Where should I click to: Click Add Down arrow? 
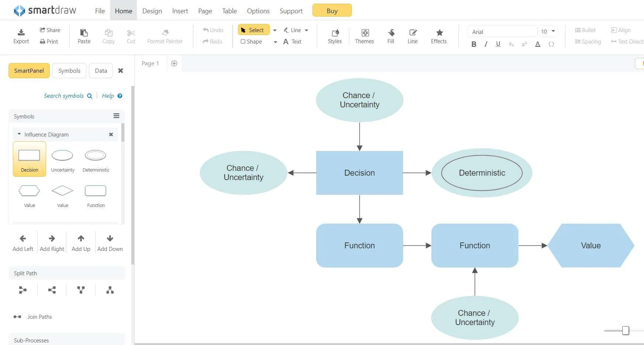click(x=110, y=243)
